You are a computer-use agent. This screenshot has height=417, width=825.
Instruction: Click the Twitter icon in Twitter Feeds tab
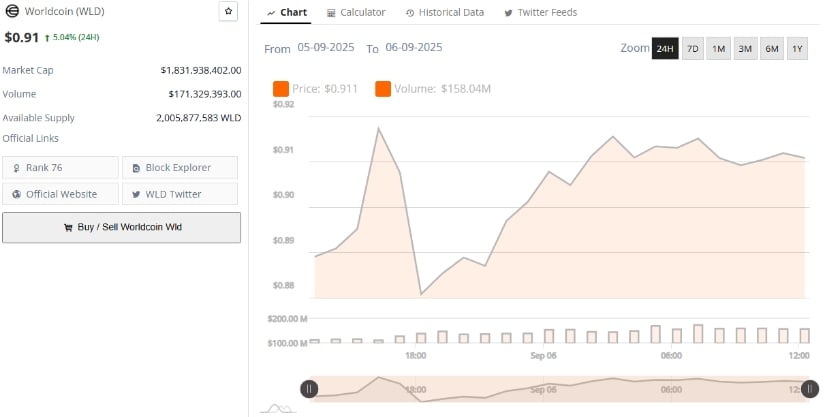pyautogui.click(x=508, y=13)
